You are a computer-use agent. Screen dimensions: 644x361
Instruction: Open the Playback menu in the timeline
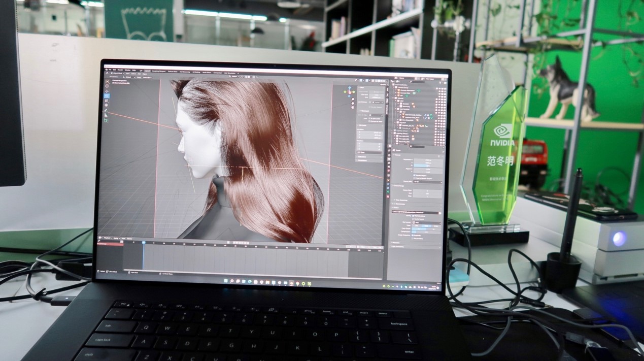pos(108,238)
